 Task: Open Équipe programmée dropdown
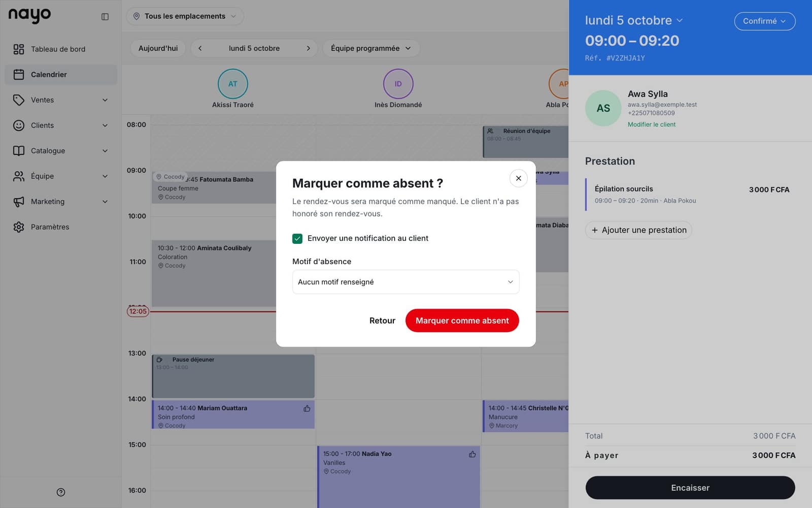click(x=371, y=48)
